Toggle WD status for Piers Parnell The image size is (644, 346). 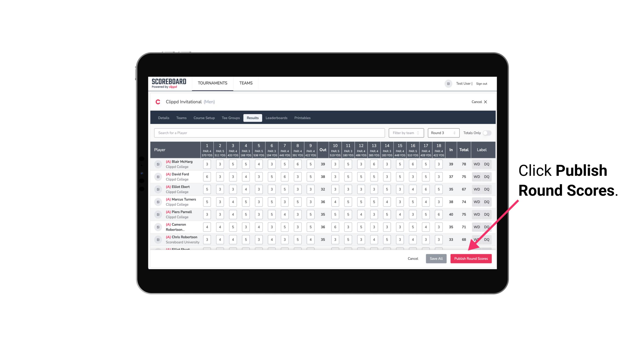476,214
